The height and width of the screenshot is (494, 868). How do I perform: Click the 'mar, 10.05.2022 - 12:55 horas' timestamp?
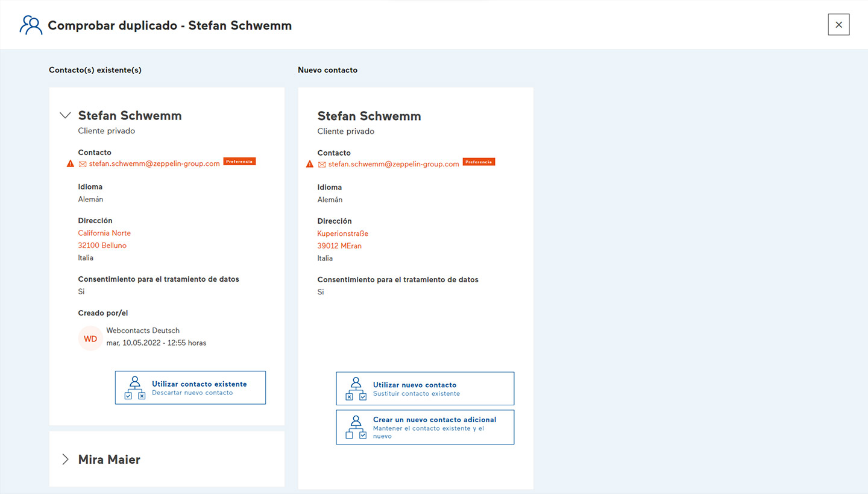156,343
